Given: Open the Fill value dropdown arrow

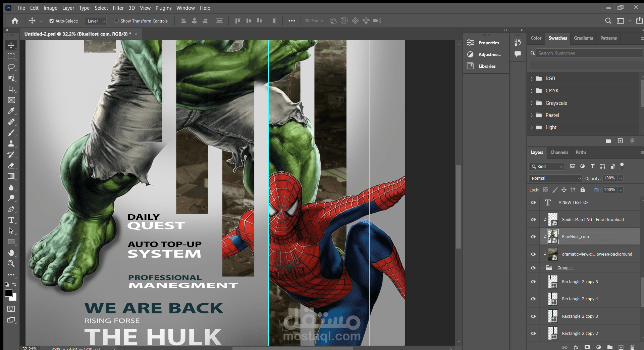Looking at the screenshot, I should click(621, 190).
